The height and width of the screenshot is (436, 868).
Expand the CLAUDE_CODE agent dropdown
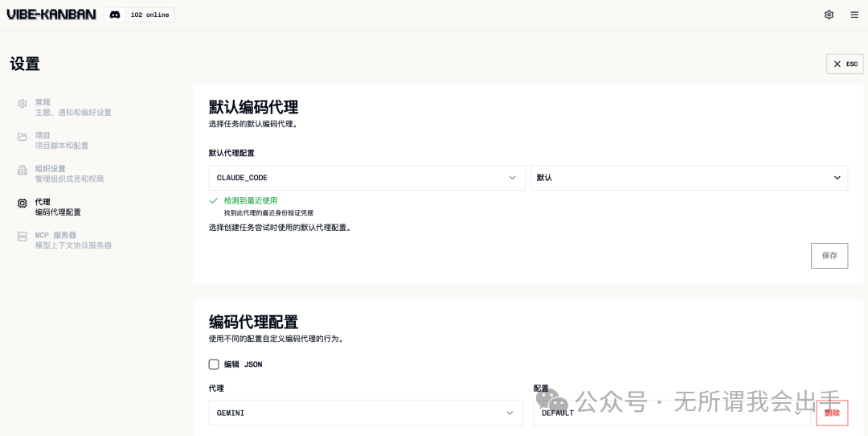[x=366, y=178]
